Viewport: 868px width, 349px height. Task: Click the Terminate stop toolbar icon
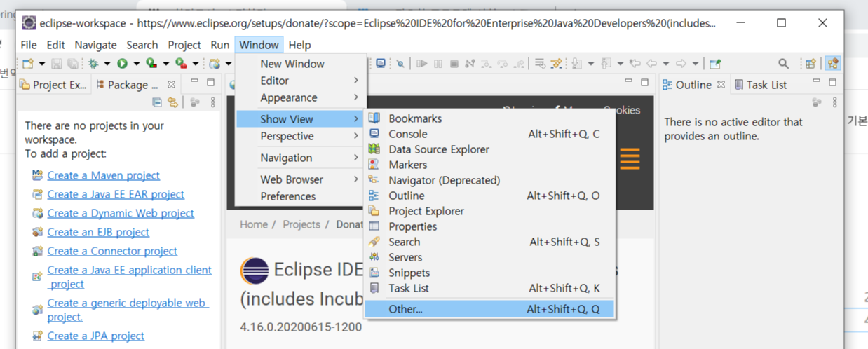[454, 64]
